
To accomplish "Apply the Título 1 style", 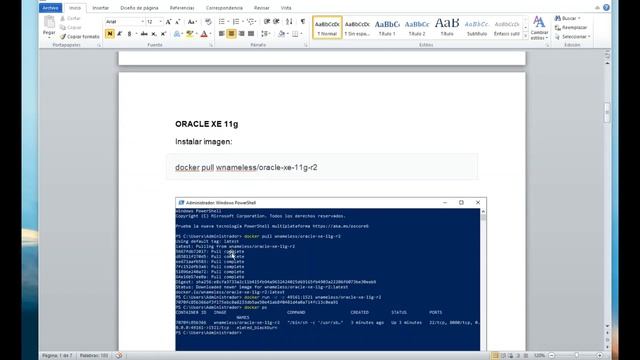I will click(387, 27).
